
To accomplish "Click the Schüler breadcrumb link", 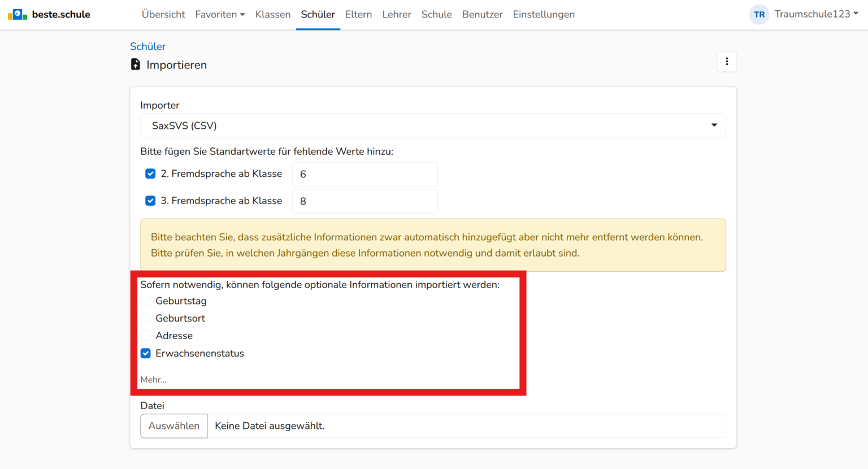I will point(147,46).
